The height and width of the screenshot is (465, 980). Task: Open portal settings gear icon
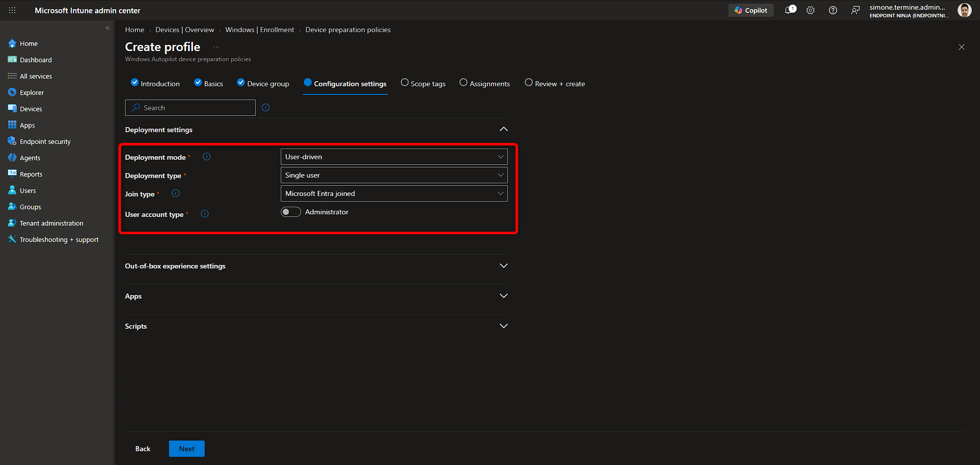click(811, 10)
